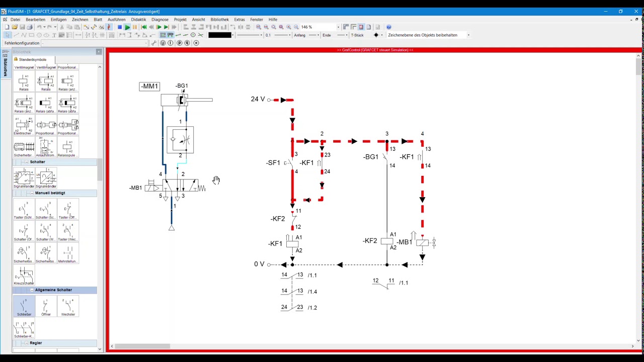Open the Datei menu
The width and height of the screenshot is (644, 362).
click(x=15, y=20)
